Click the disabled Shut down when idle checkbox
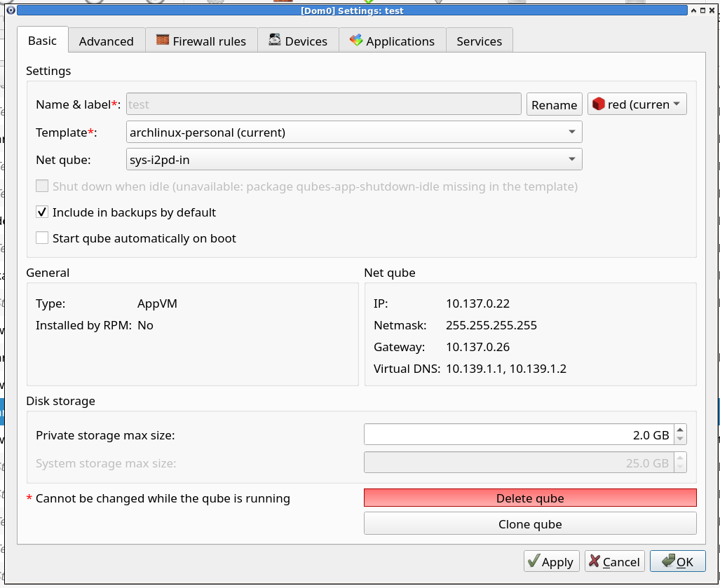The height and width of the screenshot is (588, 720). click(42, 186)
